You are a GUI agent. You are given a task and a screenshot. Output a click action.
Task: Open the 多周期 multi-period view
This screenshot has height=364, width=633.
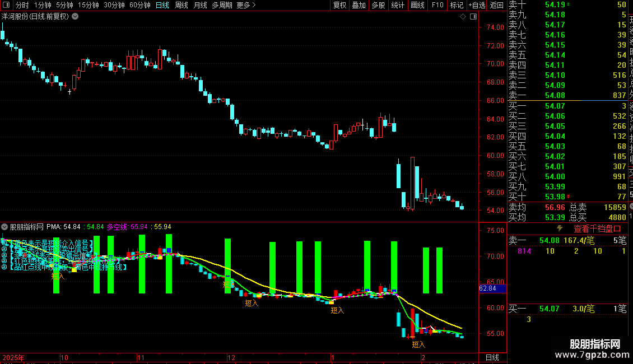[x=222, y=5]
